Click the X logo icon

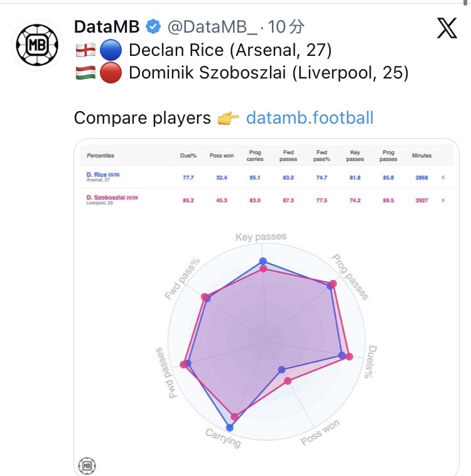pyautogui.click(x=447, y=28)
